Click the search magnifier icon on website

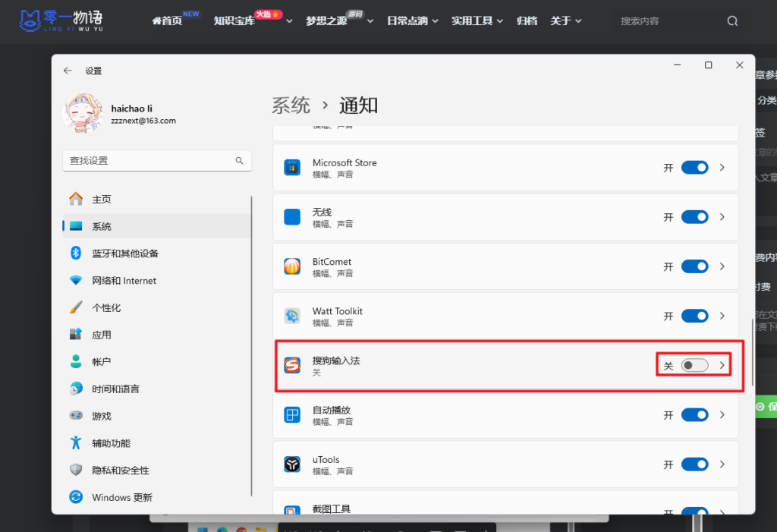pos(732,21)
